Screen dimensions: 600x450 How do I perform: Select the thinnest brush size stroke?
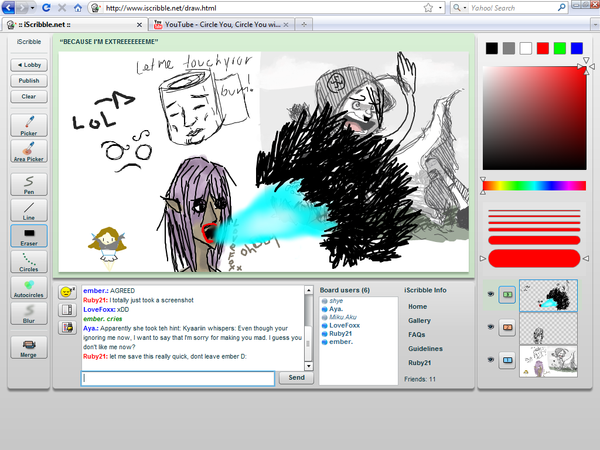534,210
